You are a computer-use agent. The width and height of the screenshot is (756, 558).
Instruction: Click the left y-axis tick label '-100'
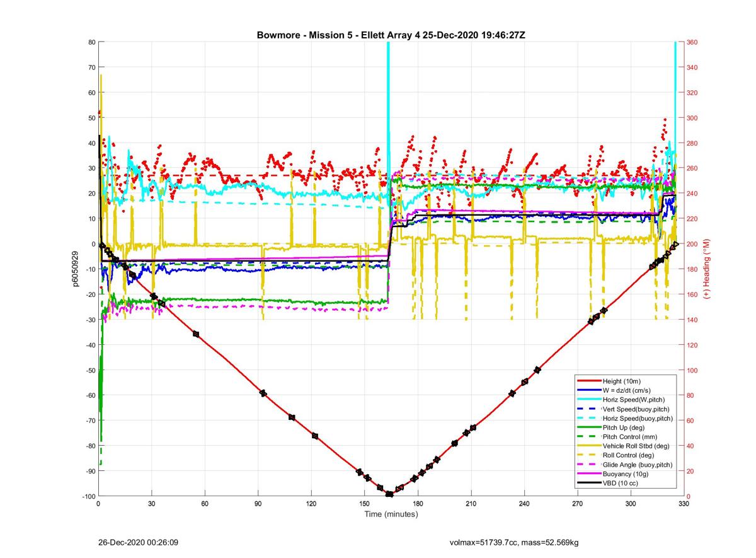pyautogui.click(x=88, y=496)
